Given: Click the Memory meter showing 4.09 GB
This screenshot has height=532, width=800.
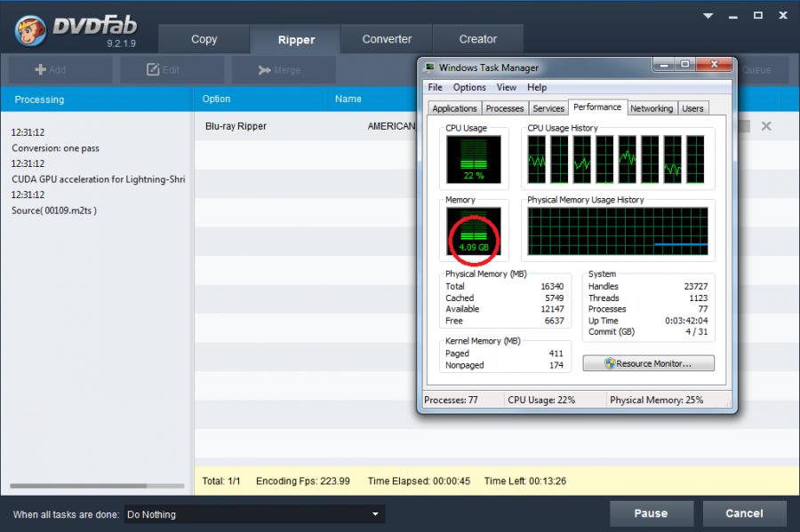Looking at the screenshot, I should point(474,231).
